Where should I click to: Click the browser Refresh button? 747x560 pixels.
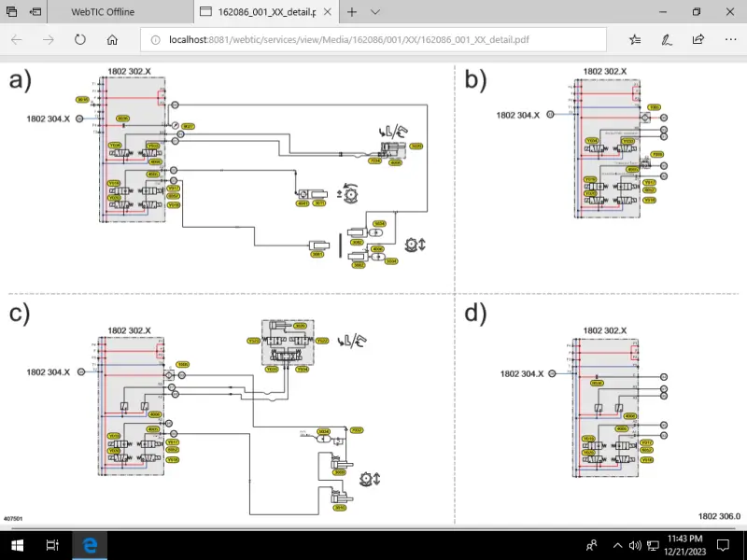pyautogui.click(x=80, y=40)
